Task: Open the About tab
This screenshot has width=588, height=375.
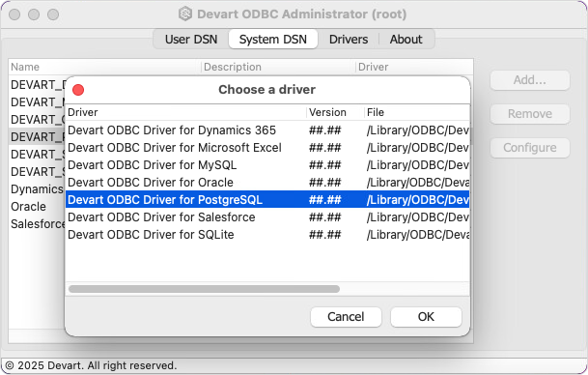Action: pos(406,39)
